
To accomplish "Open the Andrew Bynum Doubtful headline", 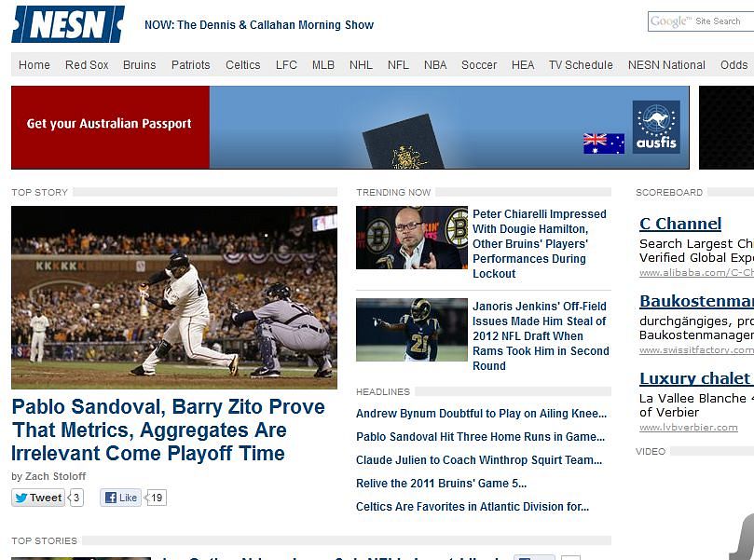I will (x=481, y=414).
